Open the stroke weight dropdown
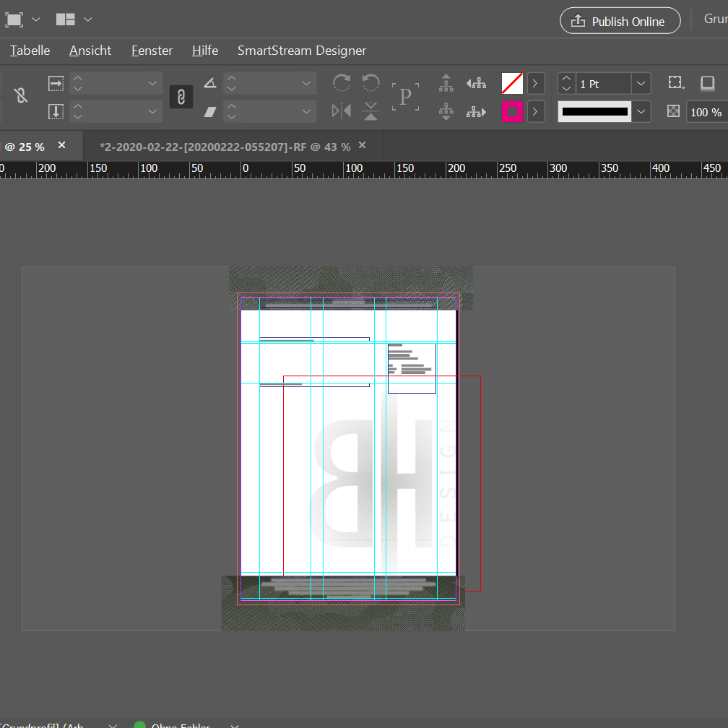Viewport: 728px width, 728px height. click(x=641, y=84)
